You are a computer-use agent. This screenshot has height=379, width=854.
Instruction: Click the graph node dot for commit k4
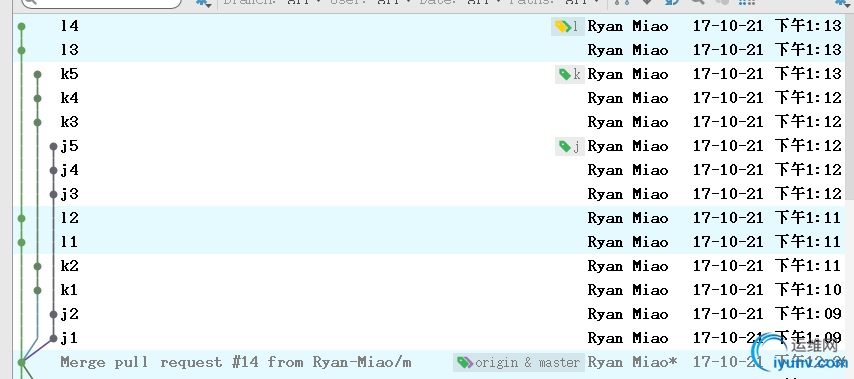[38, 98]
